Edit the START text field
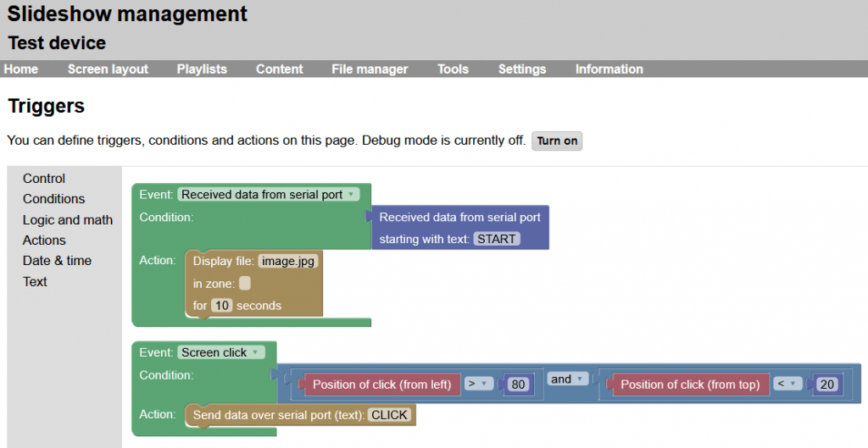The image size is (868, 448). [496, 239]
